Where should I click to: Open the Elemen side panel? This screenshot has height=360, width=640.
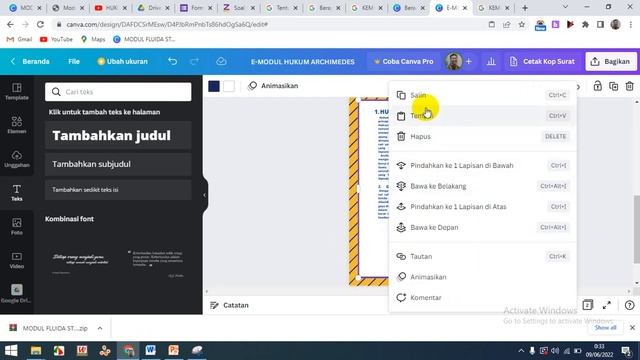coord(17,125)
